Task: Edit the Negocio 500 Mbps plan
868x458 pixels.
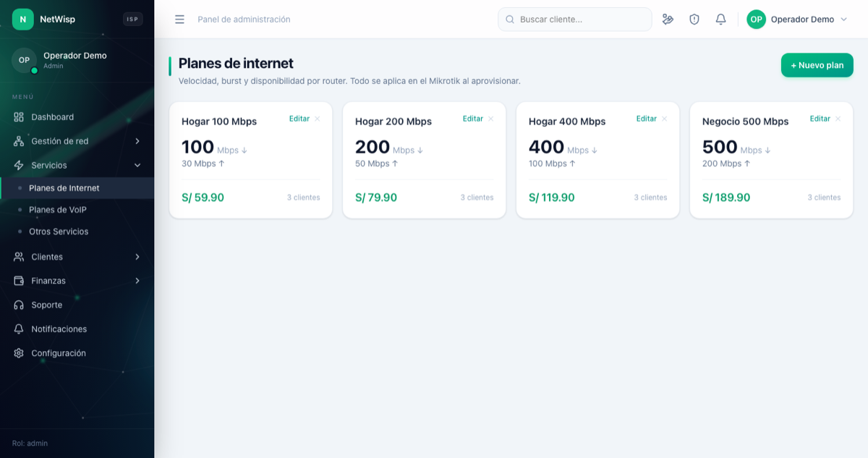Action: point(820,119)
